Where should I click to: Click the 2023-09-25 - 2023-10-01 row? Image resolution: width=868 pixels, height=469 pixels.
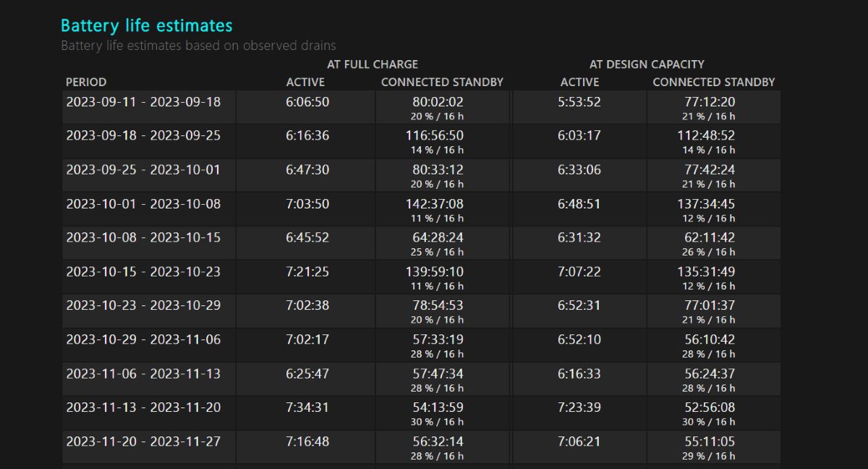[422, 175]
